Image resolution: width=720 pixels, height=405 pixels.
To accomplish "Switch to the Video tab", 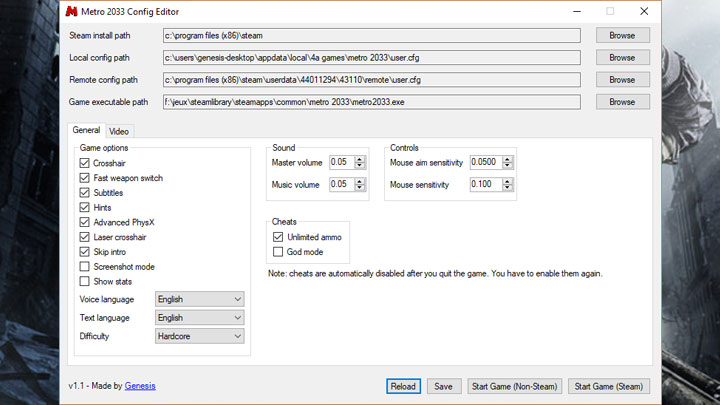I will click(x=119, y=131).
